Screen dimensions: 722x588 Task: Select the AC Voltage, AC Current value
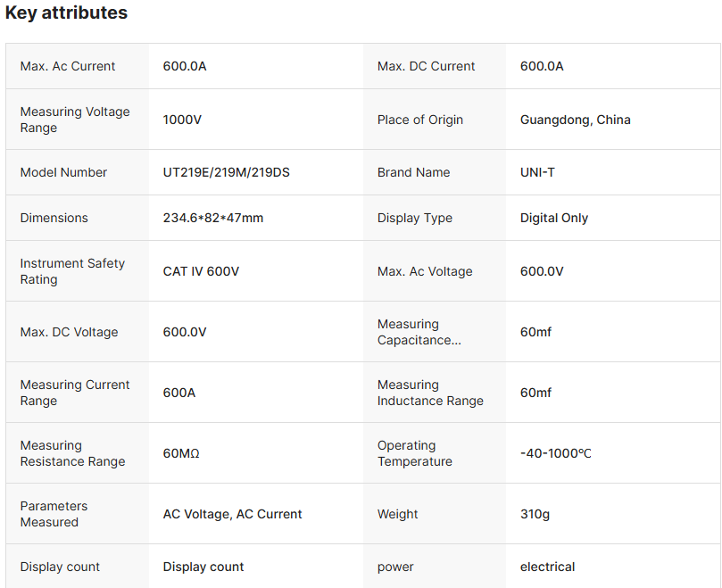pyautogui.click(x=232, y=514)
